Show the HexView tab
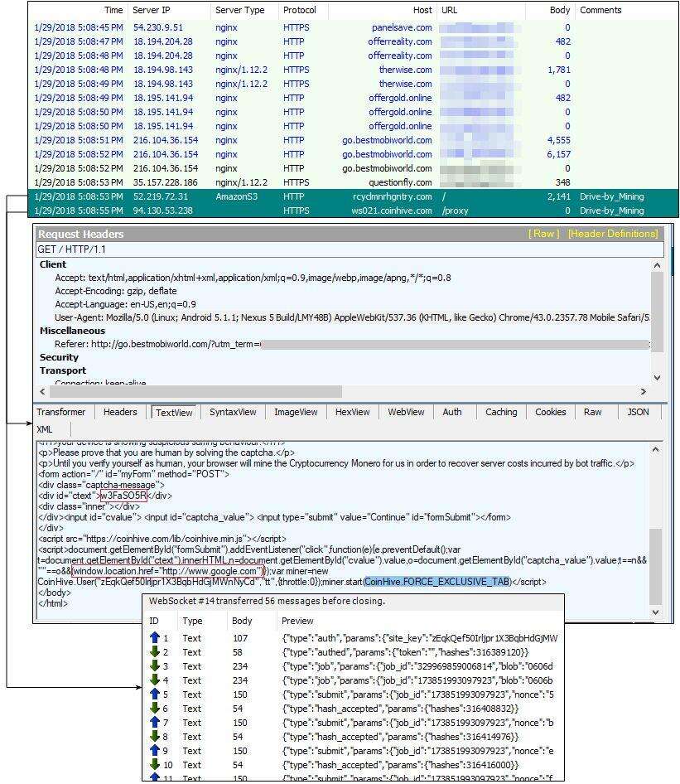The height and width of the screenshot is (784, 680). click(x=352, y=412)
